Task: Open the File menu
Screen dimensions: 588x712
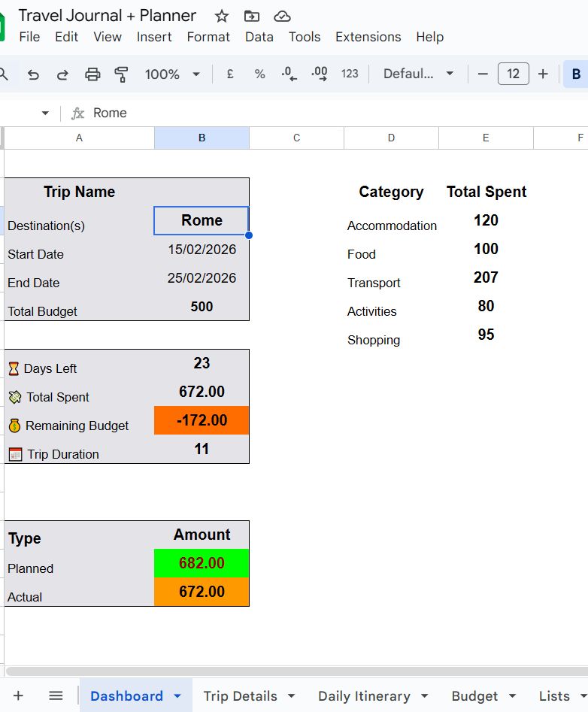Action: coord(29,37)
